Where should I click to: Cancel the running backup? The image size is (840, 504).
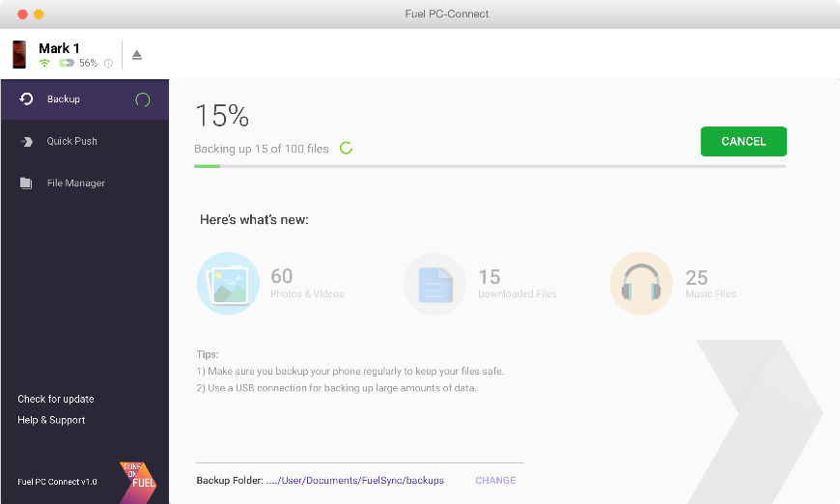[743, 141]
